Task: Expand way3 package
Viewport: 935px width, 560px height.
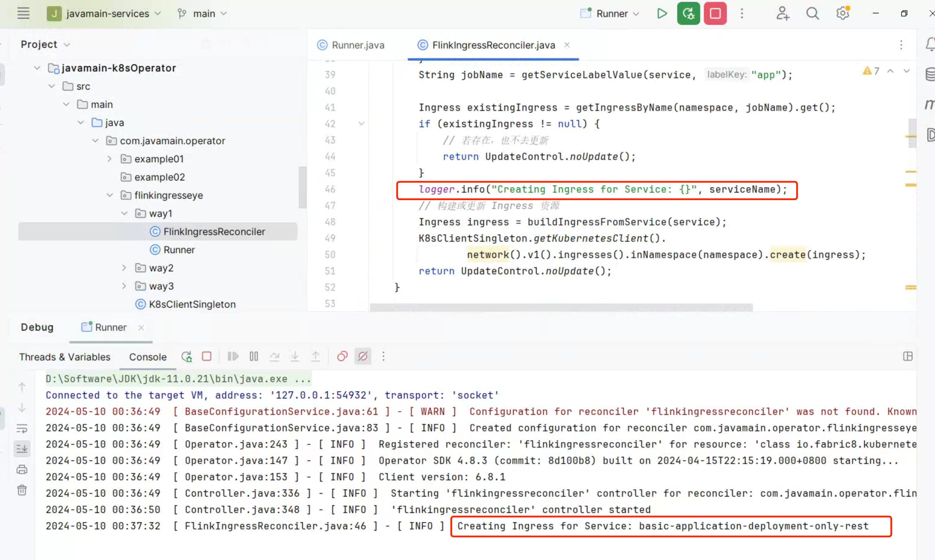Action: [x=124, y=286]
